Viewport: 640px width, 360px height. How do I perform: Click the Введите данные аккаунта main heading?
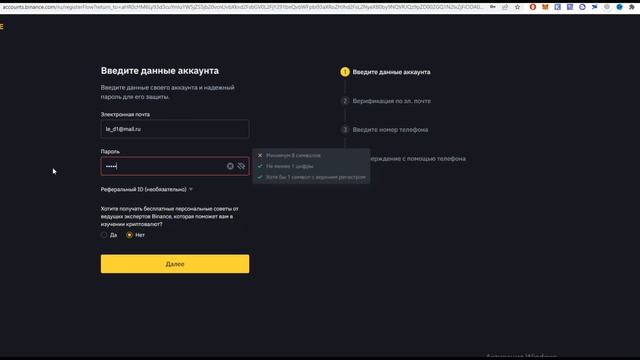coord(160,71)
